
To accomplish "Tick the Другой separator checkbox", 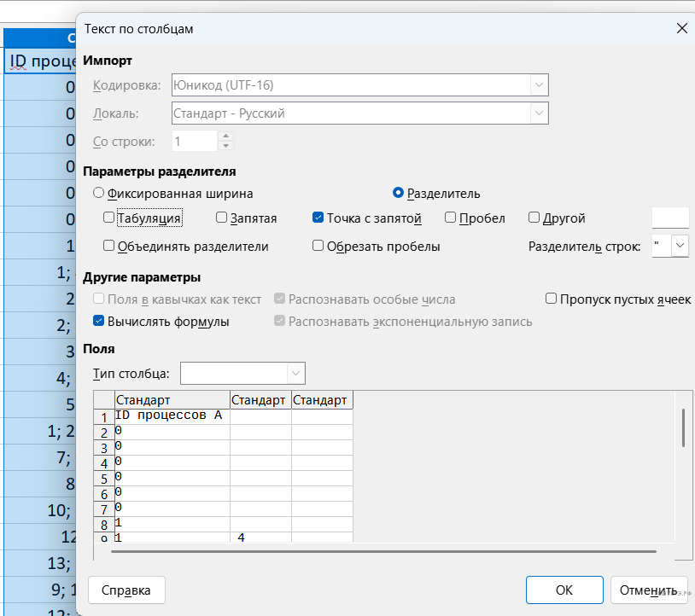I will (534, 218).
